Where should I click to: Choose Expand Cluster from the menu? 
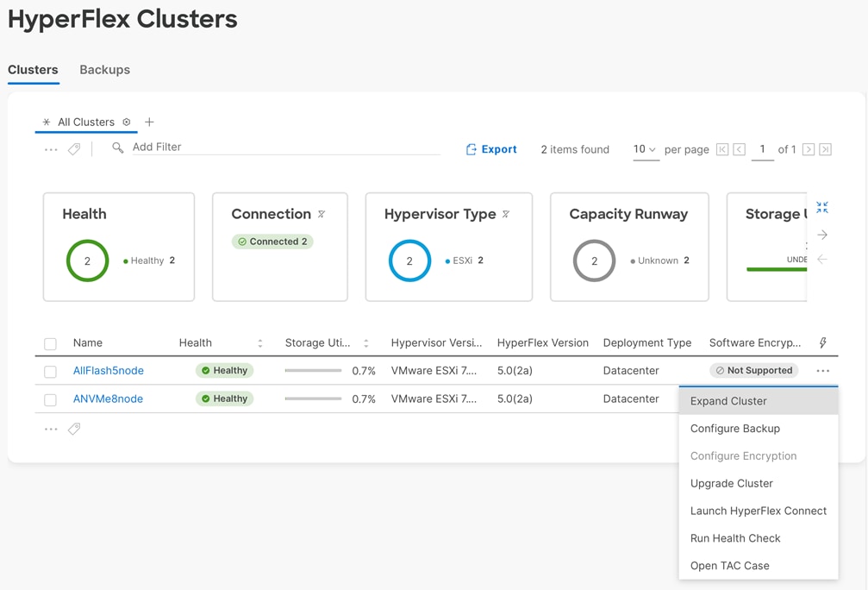759,401
